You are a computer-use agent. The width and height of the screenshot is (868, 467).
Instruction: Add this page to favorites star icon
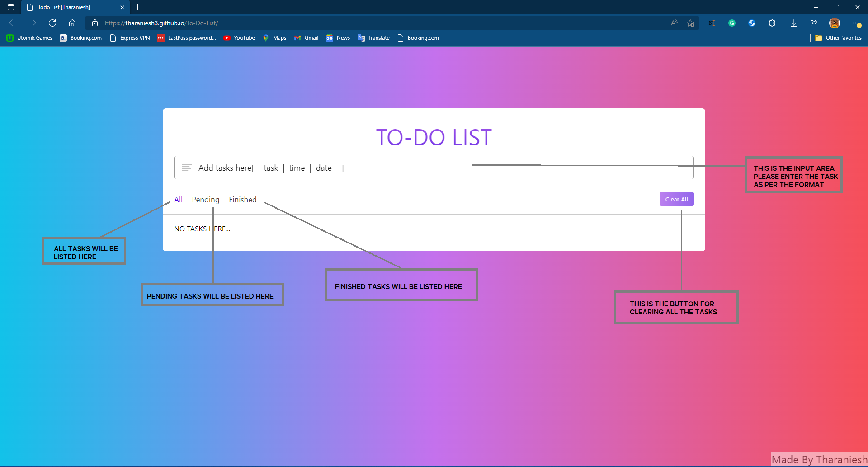tap(690, 23)
